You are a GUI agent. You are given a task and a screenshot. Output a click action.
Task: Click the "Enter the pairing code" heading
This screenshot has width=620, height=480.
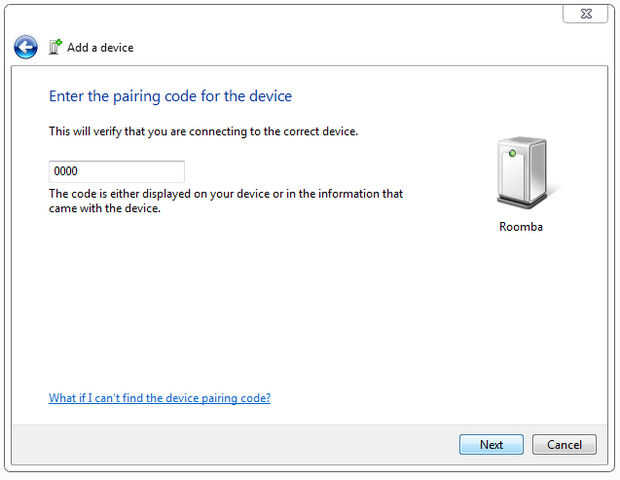[170, 96]
